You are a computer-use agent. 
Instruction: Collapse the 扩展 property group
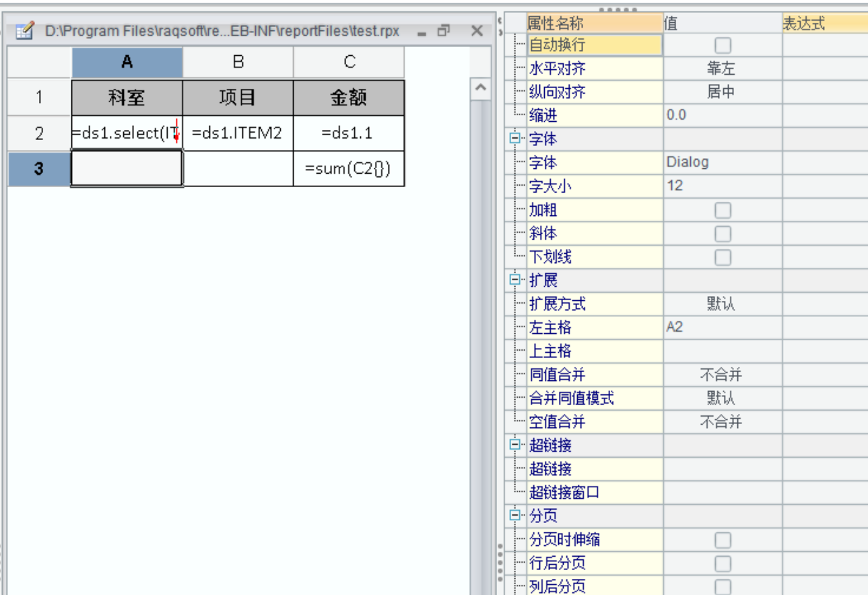[515, 280]
